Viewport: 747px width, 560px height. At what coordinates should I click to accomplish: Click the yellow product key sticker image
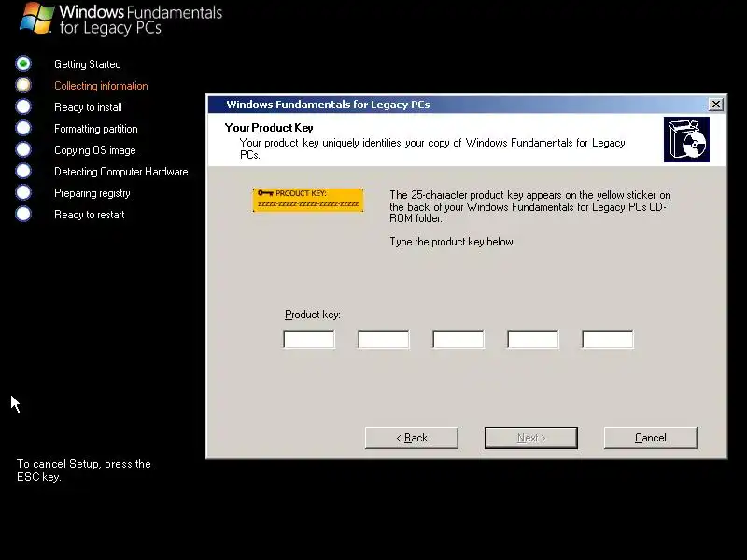[x=308, y=200]
